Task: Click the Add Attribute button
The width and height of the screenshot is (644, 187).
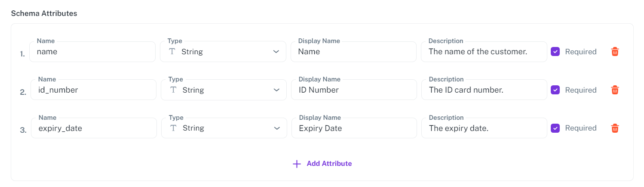Action: (329, 164)
